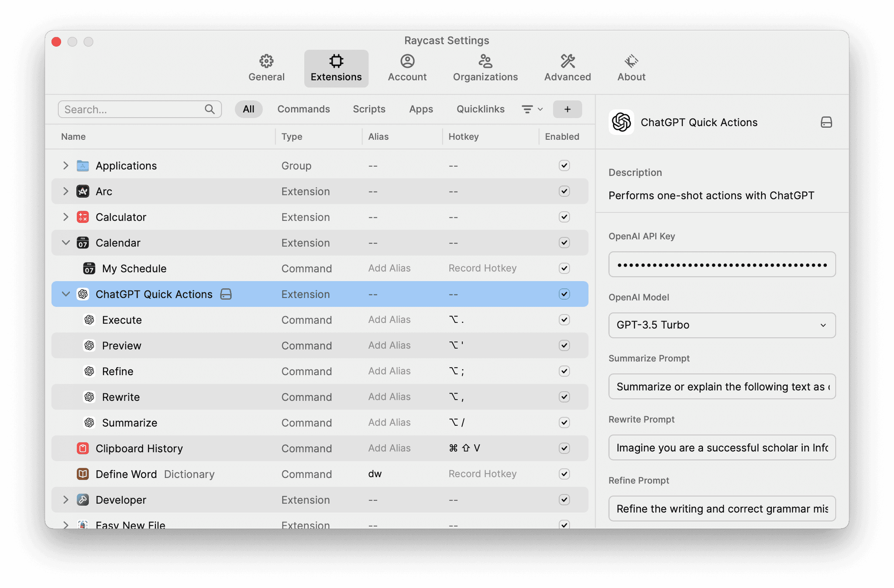Image resolution: width=894 pixels, height=588 pixels.
Task: Click the Extensions settings gear icon
Action: [336, 60]
